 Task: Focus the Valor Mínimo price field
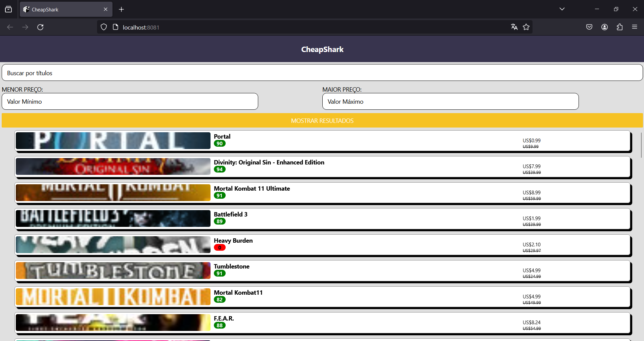pos(130,101)
